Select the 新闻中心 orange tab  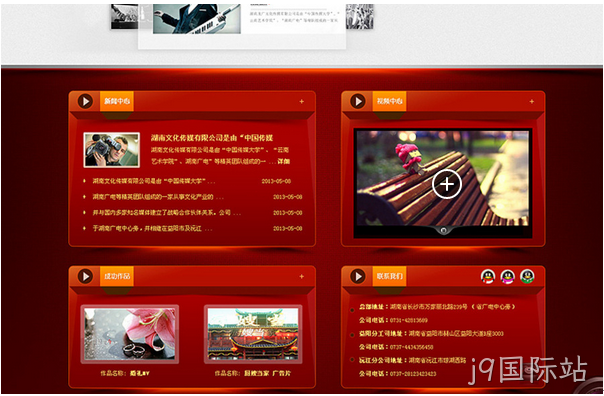click(x=117, y=101)
